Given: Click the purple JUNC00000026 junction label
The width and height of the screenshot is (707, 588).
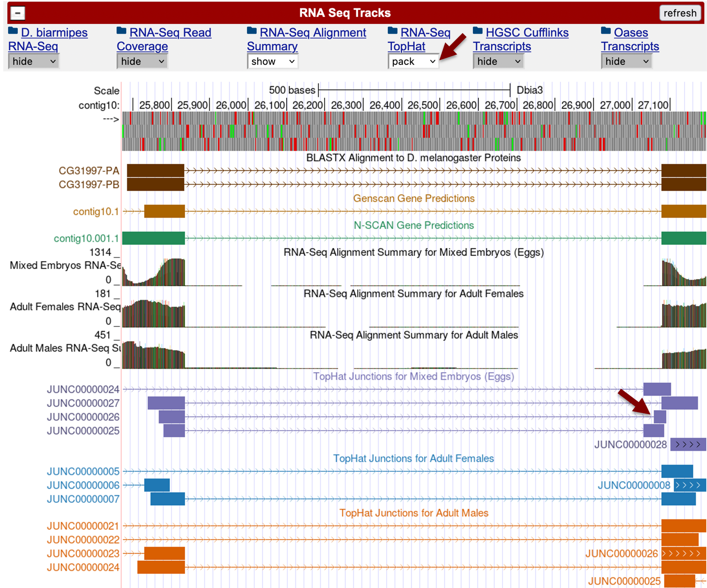Looking at the screenshot, I should point(83,417).
